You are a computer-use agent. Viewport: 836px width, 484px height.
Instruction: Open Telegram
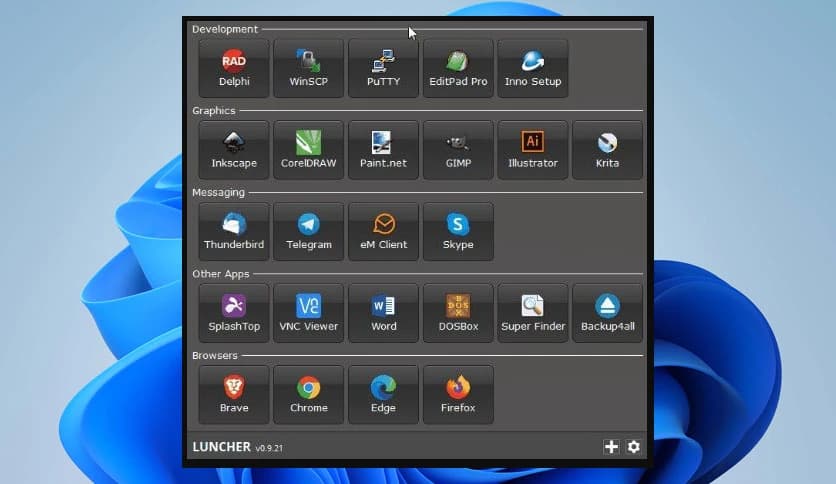[x=309, y=232]
